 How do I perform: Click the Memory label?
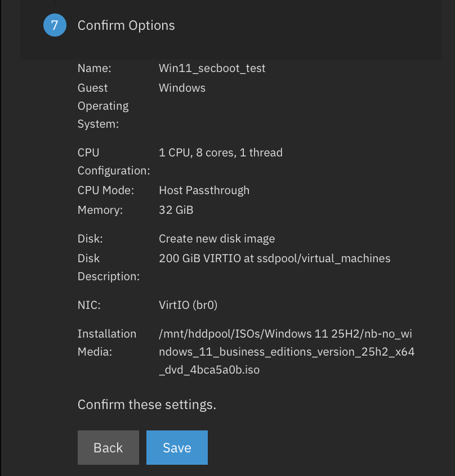click(x=101, y=210)
